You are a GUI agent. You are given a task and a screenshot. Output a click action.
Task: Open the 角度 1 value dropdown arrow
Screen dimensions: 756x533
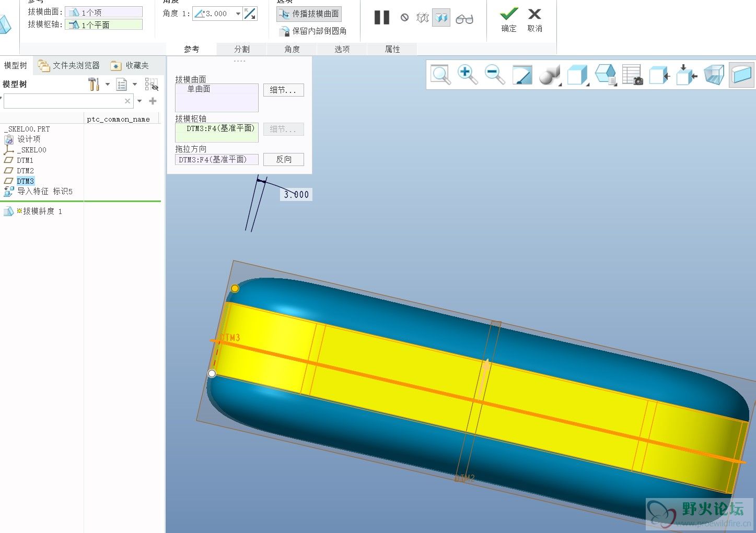click(238, 14)
